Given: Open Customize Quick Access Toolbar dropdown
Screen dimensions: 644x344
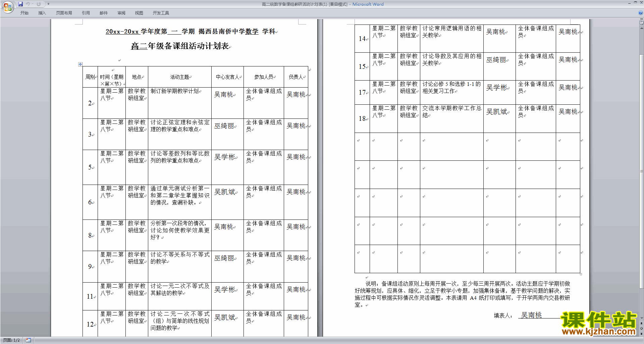Looking at the screenshot, I should coord(48,4).
